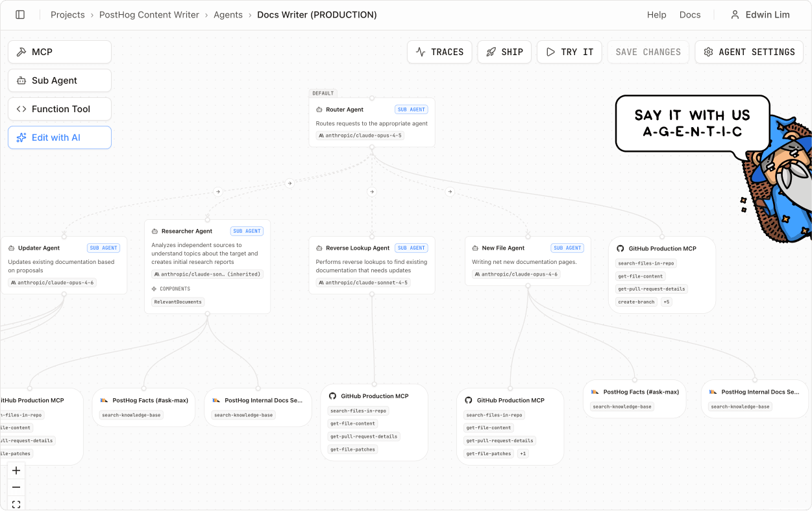Screen dimensions: 812x511
Task: Click Edit with AI button
Action: point(60,137)
